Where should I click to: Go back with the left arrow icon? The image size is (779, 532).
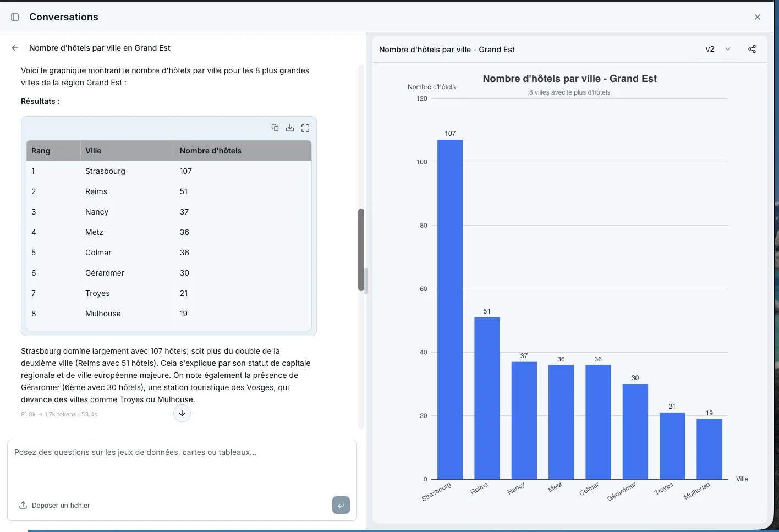point(15,48)
